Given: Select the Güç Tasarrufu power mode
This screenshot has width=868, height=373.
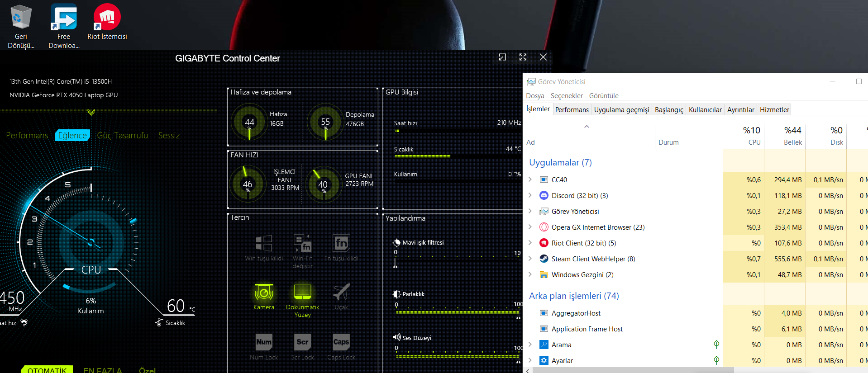Looking at the screenshot, I should click(x=123, y=135).
